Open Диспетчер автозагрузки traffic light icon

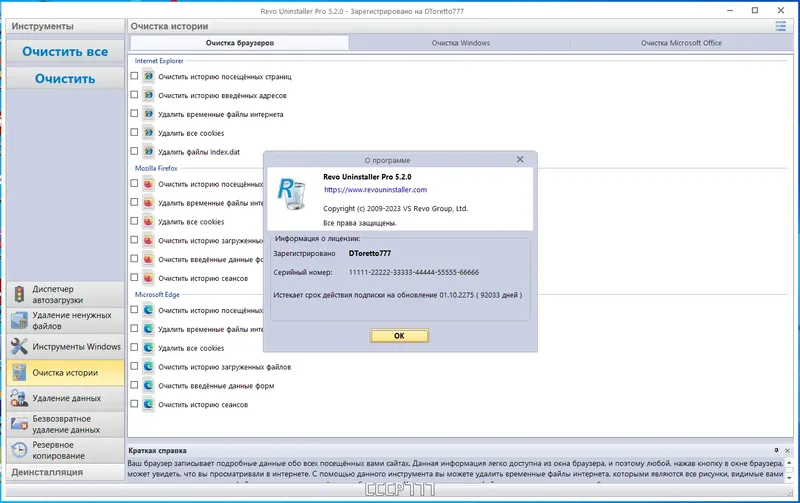point(19,294)
